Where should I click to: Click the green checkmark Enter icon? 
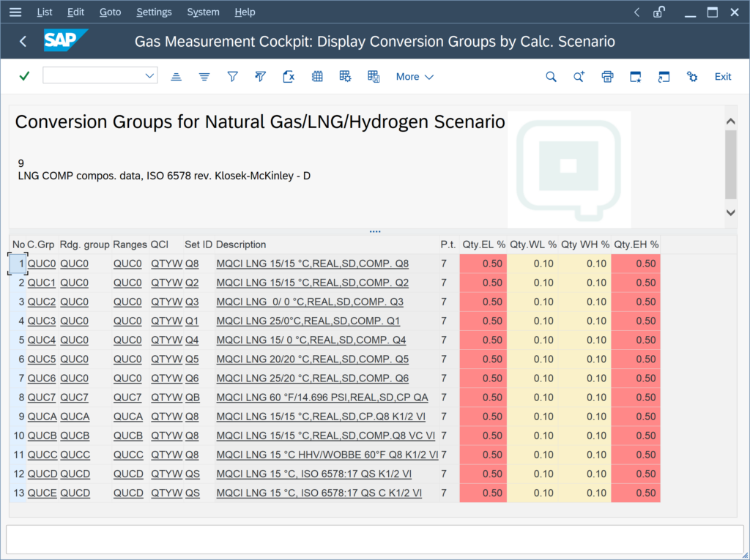(24, 76)
